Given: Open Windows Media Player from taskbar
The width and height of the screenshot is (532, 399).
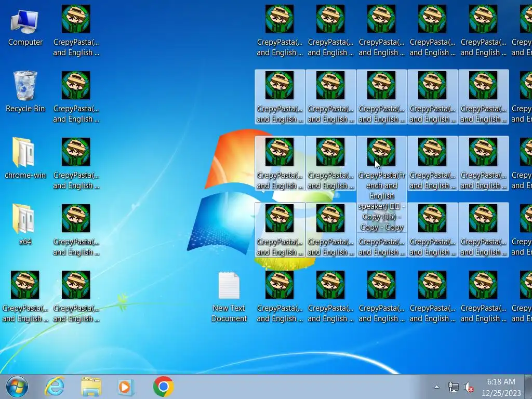Looking at the screenshot, I should (x=126, y=387).
